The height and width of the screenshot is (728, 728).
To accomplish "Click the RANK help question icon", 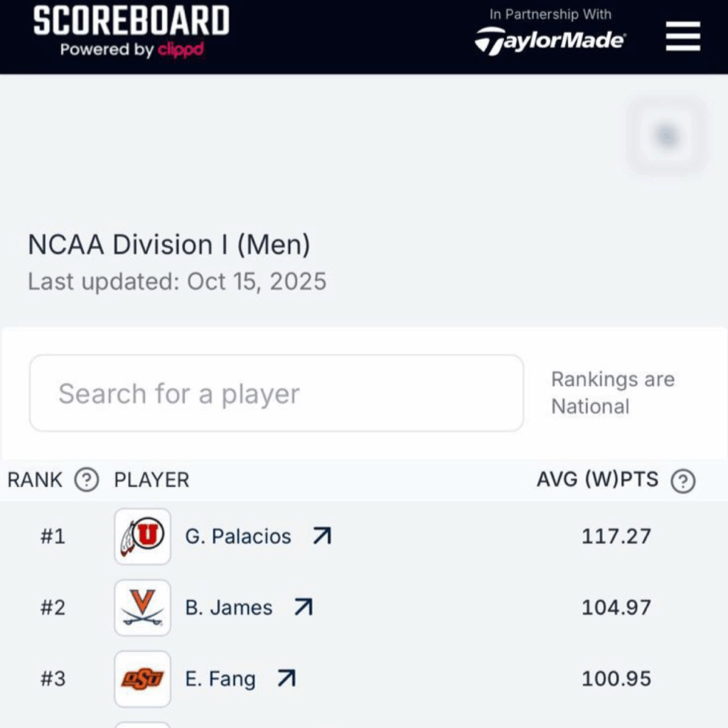I will tap(87, 481).
